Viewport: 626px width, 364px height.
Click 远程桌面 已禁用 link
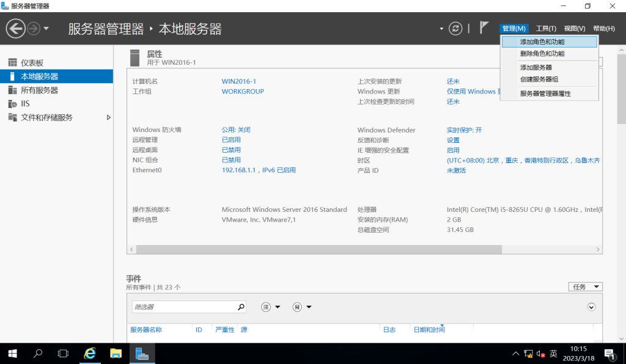(231, 150)
